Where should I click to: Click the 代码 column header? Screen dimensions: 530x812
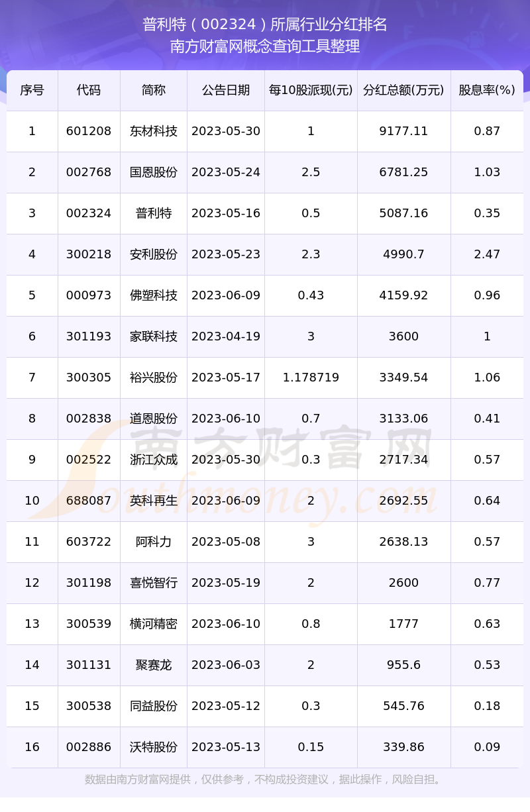(x=89, y=90)
